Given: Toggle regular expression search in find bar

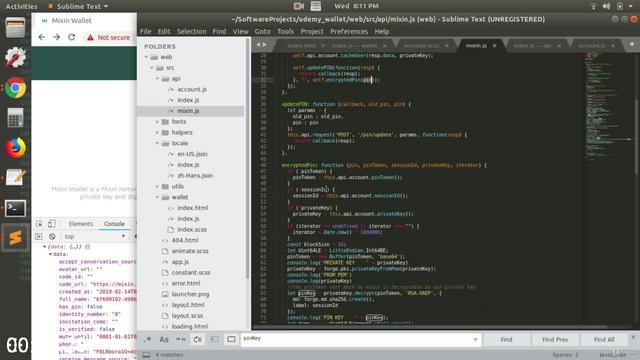Looking at the screenshot, I should click(x=147, y=339).
